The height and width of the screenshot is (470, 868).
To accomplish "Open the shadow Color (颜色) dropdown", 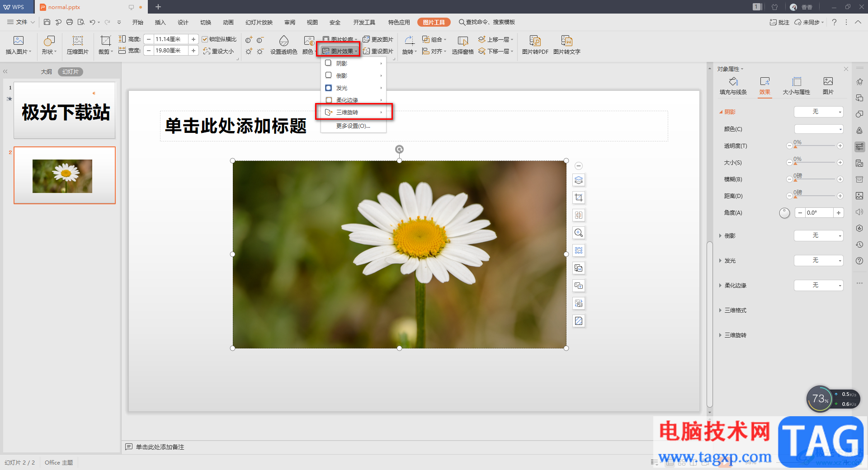I will pyautogui.click(x=819, y=129).
